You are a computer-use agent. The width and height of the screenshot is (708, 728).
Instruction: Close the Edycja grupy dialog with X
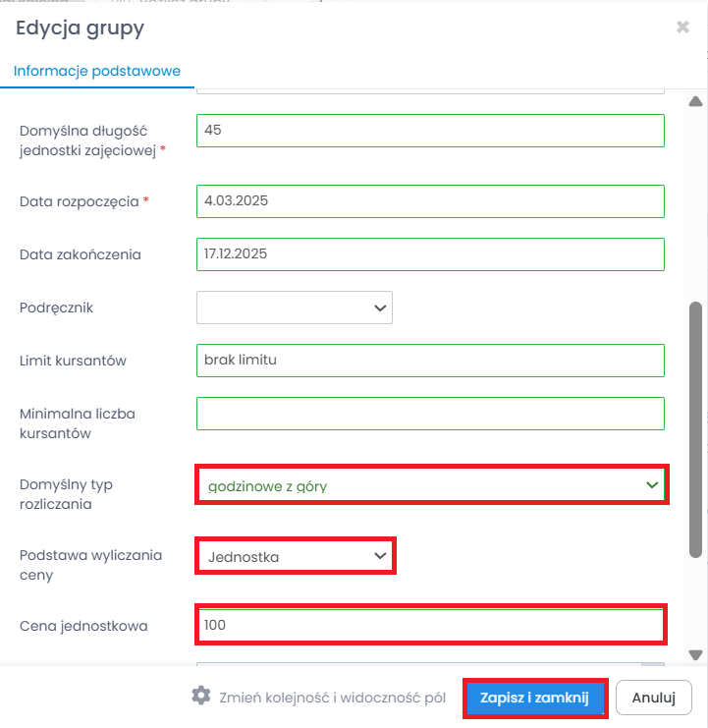tap(682, 28)
